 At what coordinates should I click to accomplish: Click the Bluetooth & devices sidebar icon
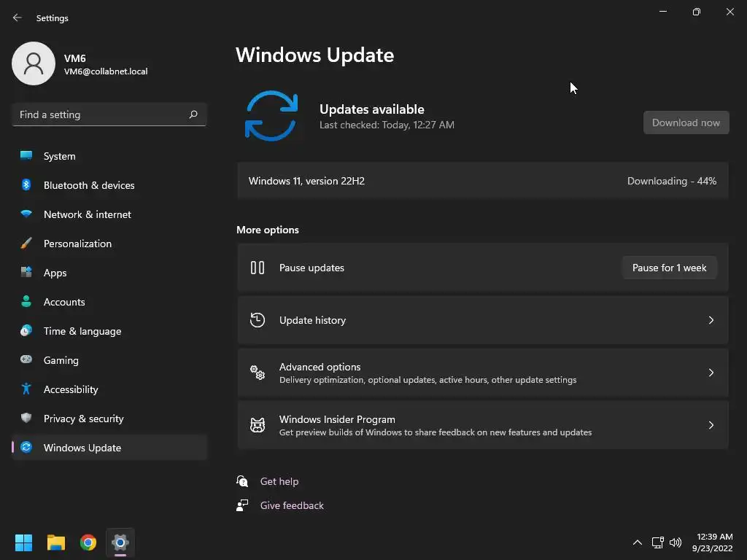click(26, 184)
